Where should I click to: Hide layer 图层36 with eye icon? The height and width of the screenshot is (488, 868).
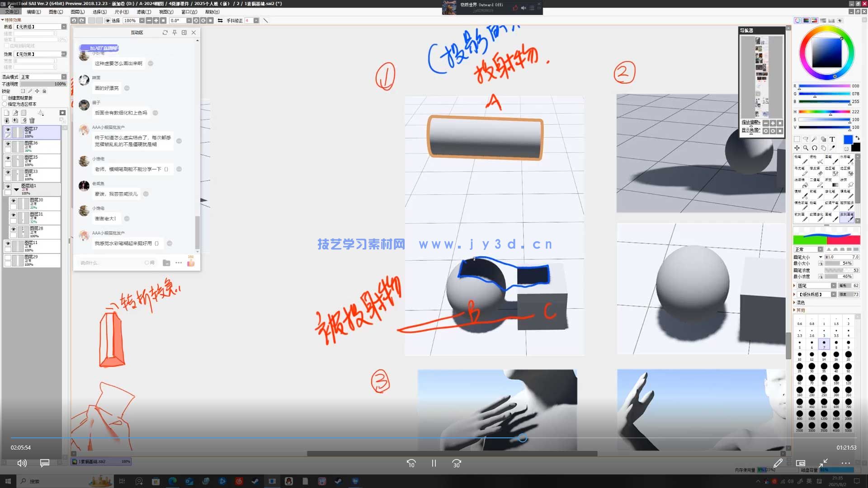[8, 144]
